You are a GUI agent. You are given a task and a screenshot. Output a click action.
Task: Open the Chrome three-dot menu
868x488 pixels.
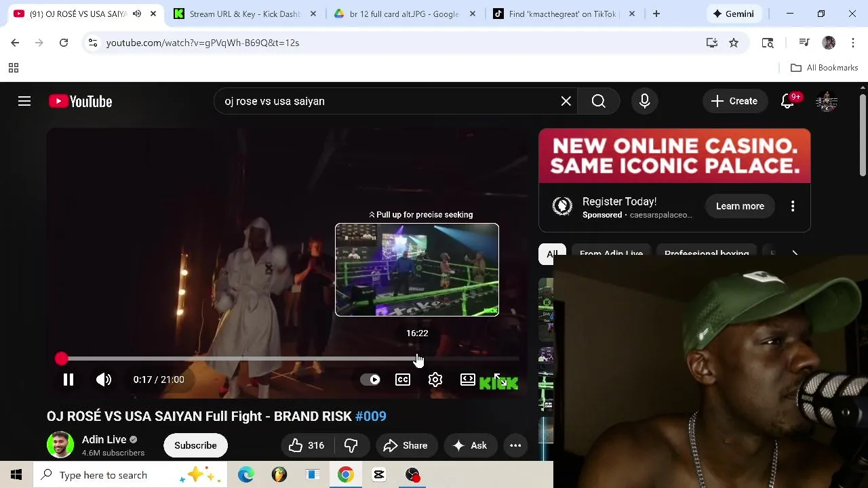(853, 43)
